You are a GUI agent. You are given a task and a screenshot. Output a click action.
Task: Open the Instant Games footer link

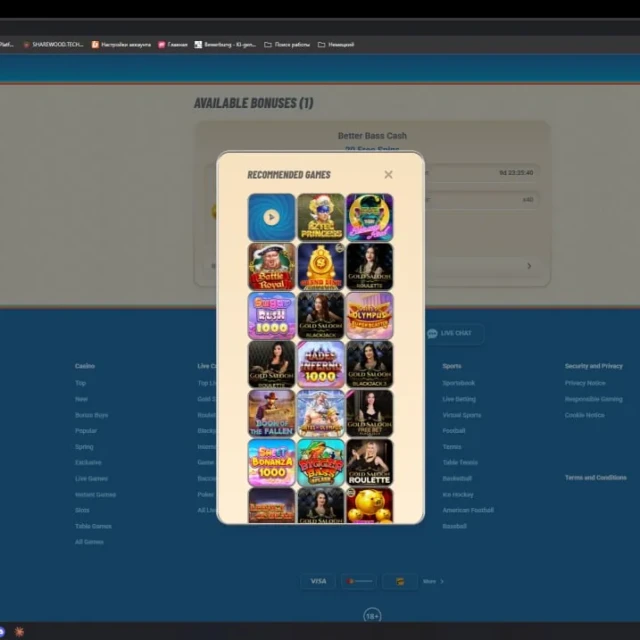click(x=96, y=494)
